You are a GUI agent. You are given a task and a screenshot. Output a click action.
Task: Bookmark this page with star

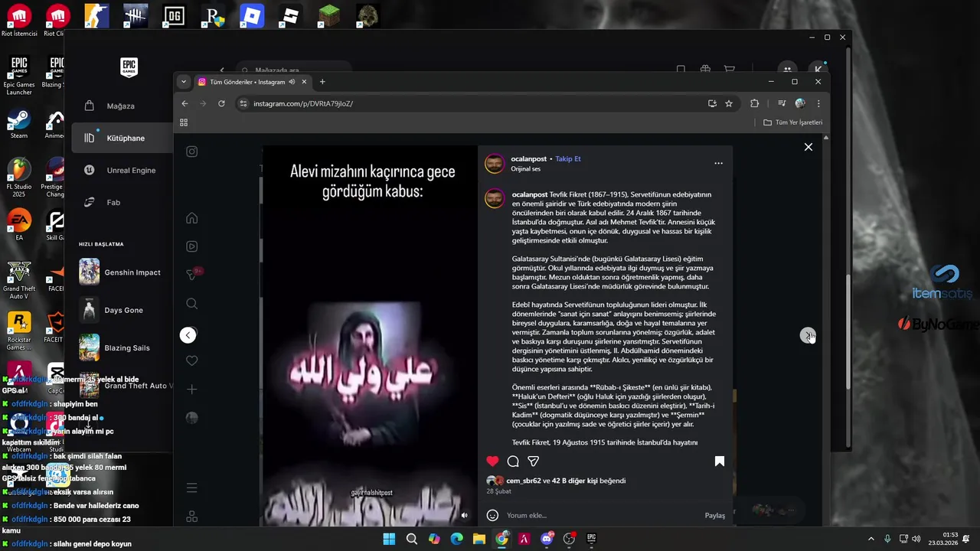(x=729, y=103)
